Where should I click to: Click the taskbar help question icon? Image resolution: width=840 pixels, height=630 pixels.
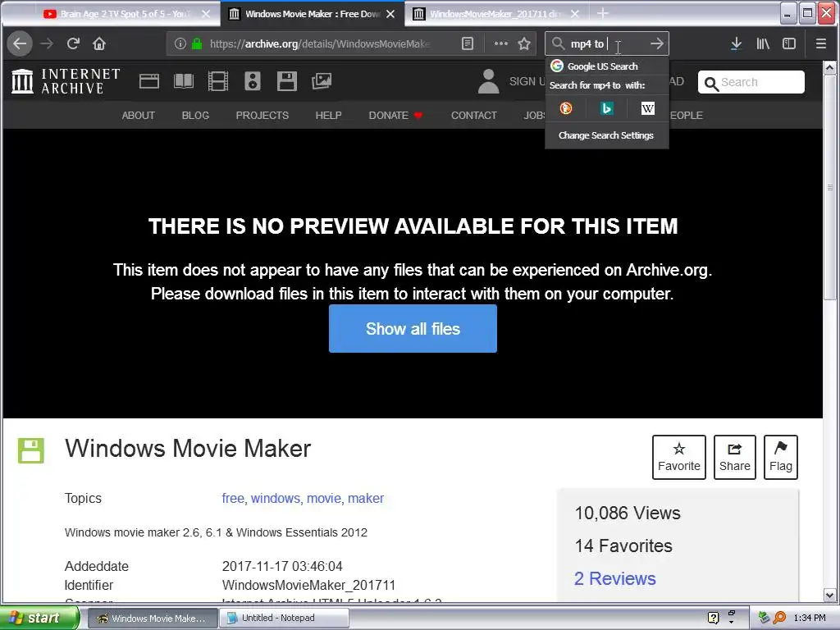tap(713, 618)
